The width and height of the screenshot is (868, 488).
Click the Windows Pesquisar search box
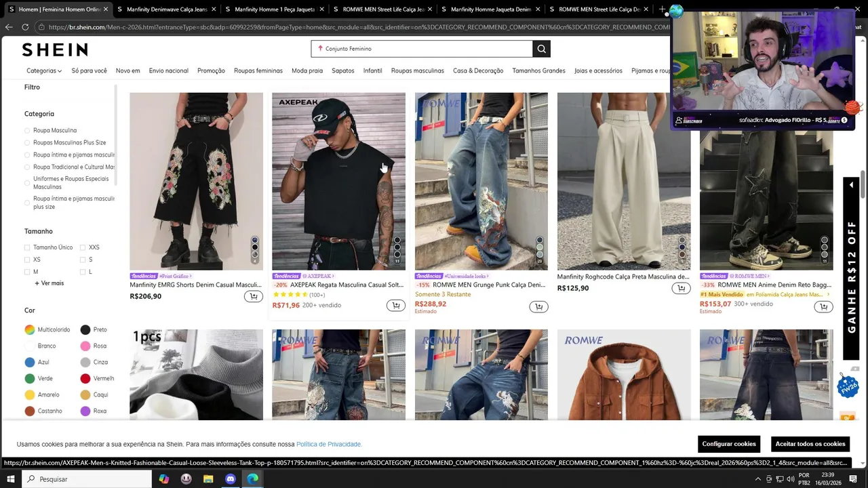click(x=87, y=479)
